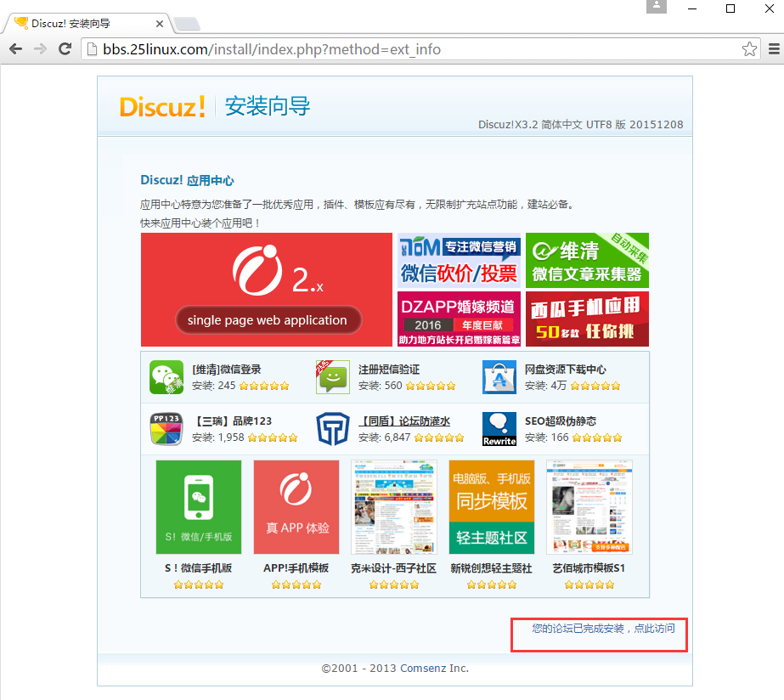Open the 西瓜手机应用 banner
Viewport: 784px width, 700px height.
pos(587,319)
